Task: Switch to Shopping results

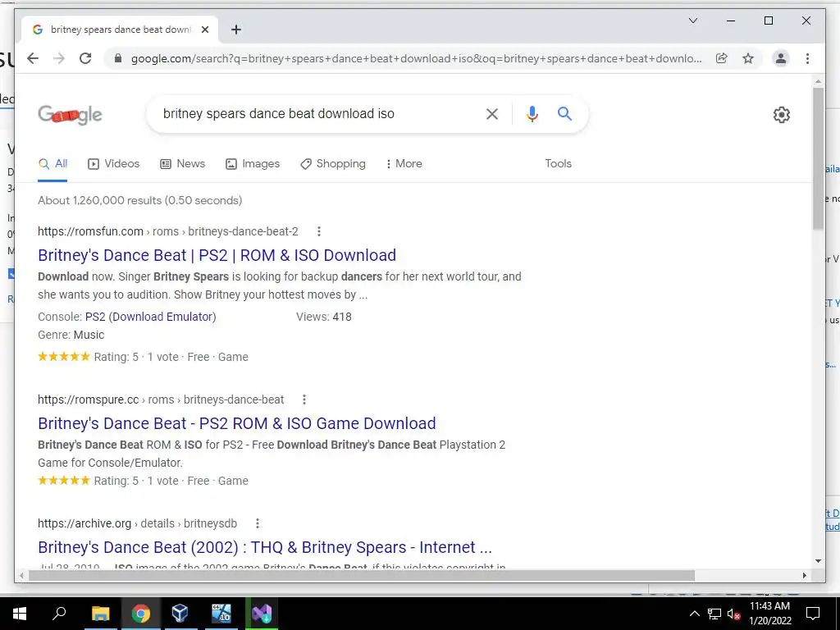Action: [333, 164]
